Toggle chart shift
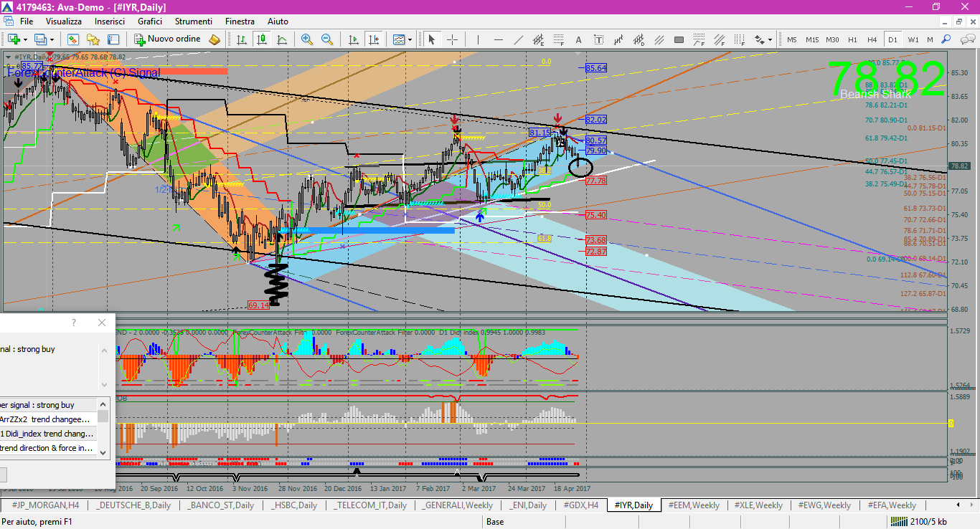980x529 pixels. coord(373,39)
